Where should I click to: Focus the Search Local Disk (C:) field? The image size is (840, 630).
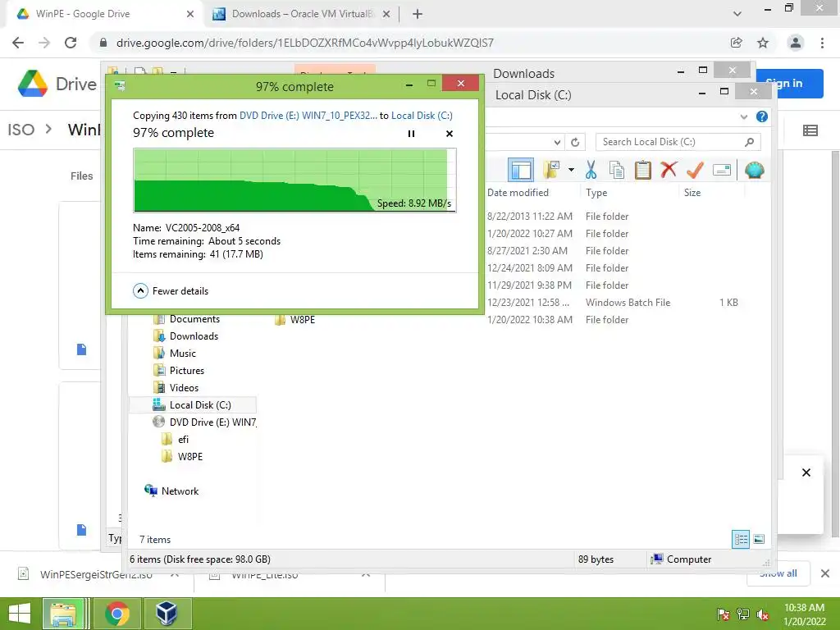click(x=678, y=142)
